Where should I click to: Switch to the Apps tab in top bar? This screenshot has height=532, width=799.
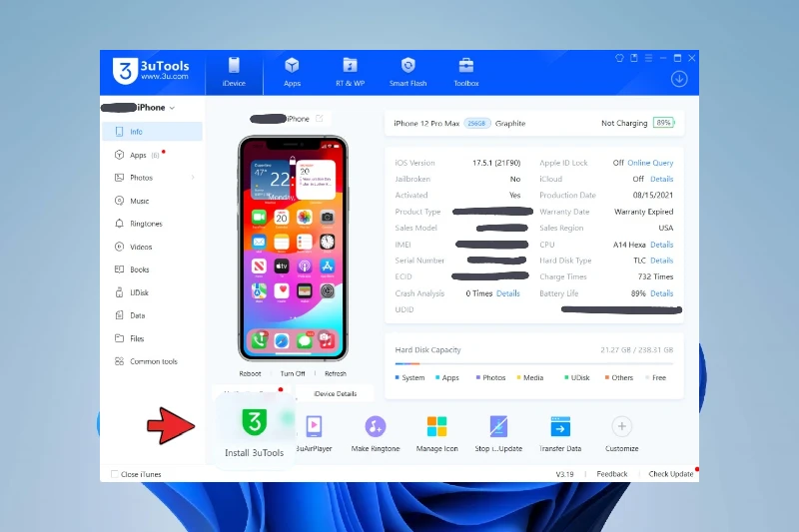pos(292,72)
